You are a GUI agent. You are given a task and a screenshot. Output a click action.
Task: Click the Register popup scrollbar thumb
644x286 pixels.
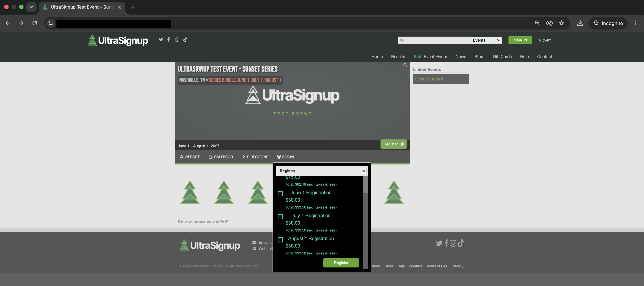click(365, 185)
